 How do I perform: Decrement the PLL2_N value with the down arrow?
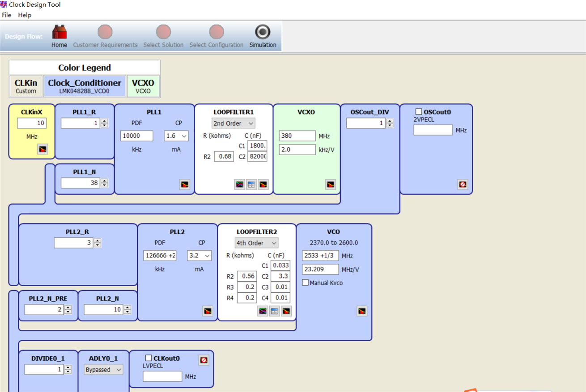127,312
